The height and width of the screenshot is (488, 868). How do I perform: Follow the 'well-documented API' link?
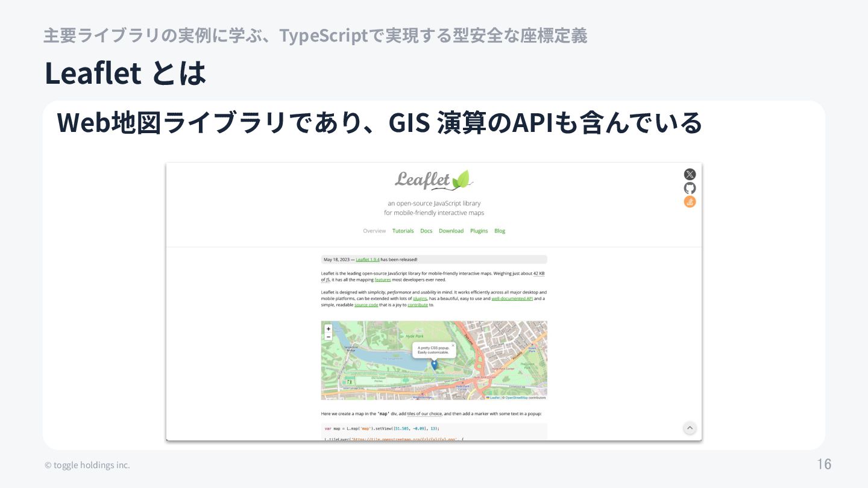tap(512, 298)
